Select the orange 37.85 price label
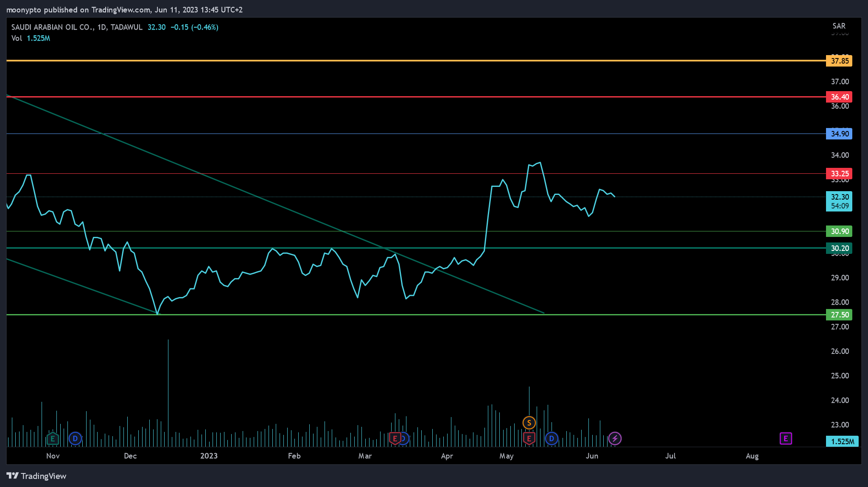Screen dimensions: 868x487 pyautogui.click(x=839, y=61)
